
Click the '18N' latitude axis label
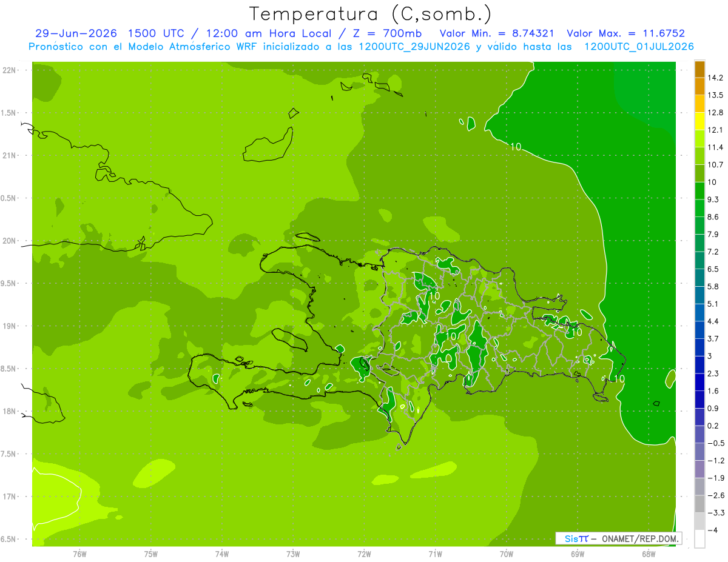pos(9,412)
